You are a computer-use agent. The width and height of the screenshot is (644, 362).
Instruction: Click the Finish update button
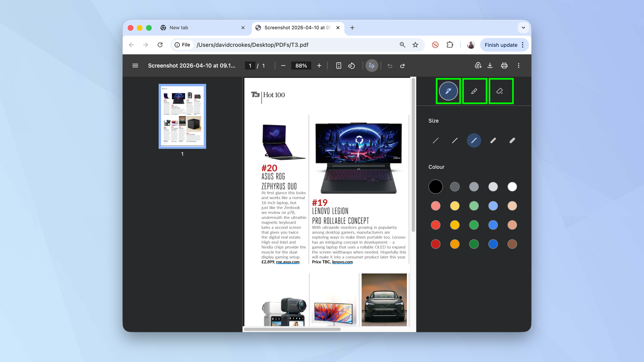coord(501,45)
